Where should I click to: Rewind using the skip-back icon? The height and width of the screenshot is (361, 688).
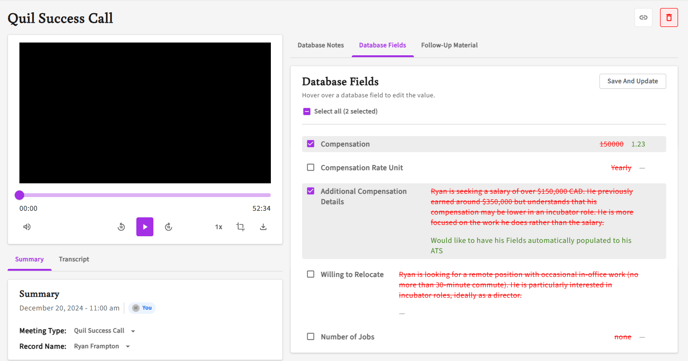[122, 227]
